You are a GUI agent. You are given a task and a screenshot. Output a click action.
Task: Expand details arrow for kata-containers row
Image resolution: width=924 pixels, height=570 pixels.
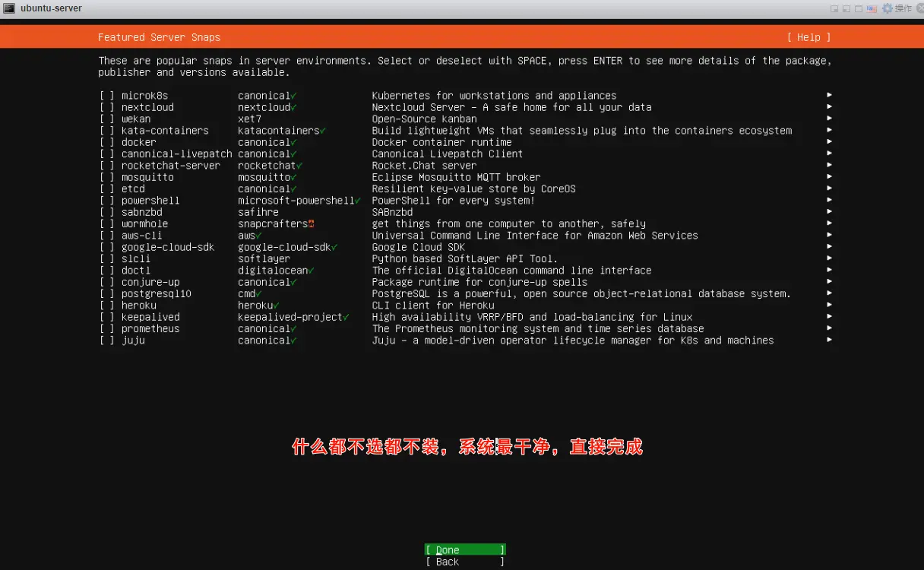[x=829, y=131]
